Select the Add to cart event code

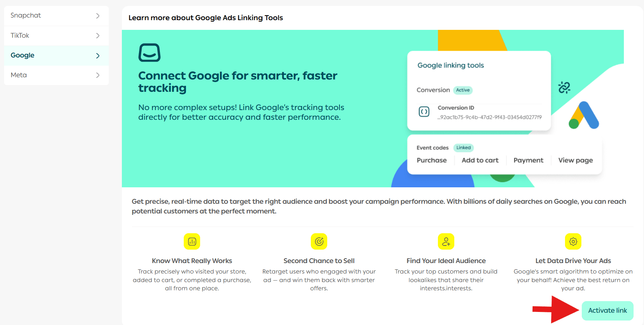tap(480, 160)
